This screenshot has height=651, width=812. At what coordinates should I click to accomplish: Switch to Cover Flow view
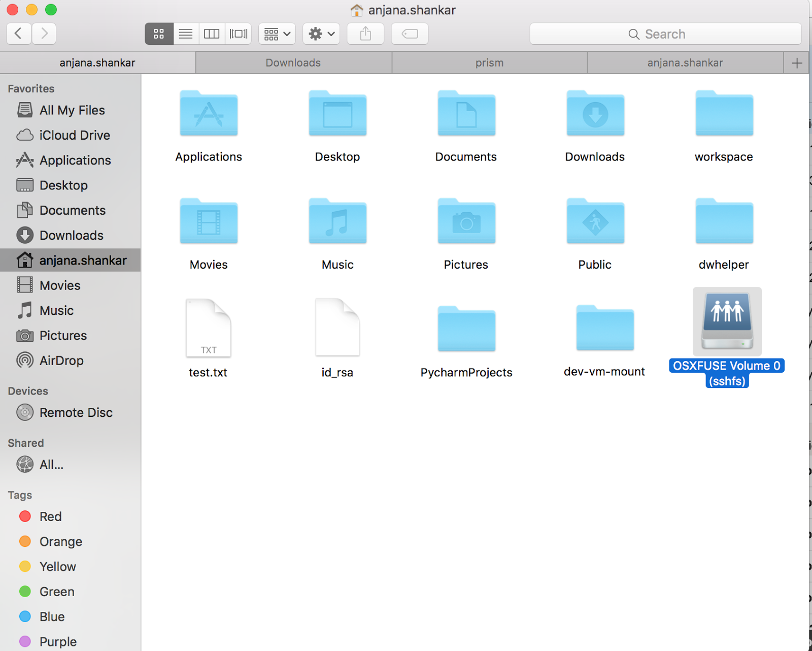239,34
